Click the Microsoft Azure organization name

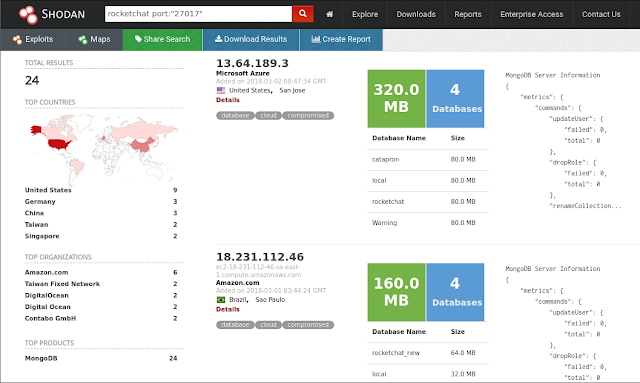click(242, 73)
